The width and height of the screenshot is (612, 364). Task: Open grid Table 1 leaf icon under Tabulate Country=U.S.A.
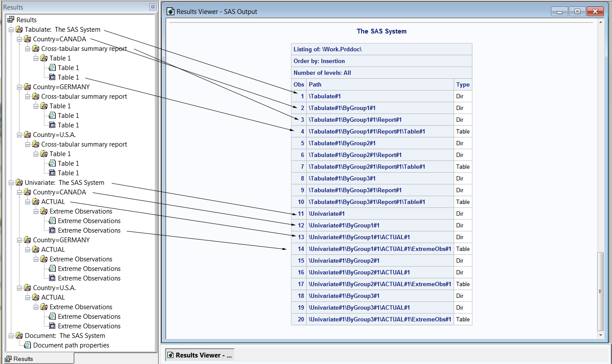coord(52,173)
